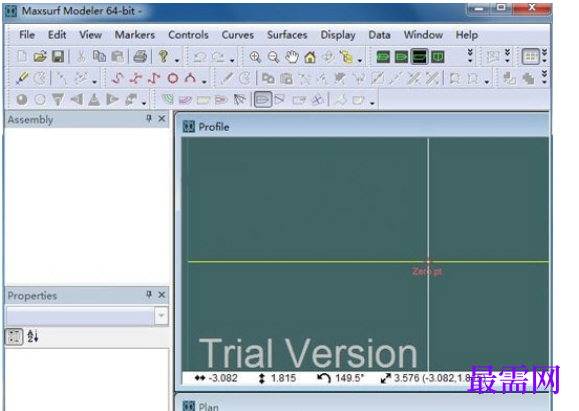Image resolution: width=579 pixels, height=411 pixels.
Task: Close the Properties panel
Action: click(x=162, y=295)
